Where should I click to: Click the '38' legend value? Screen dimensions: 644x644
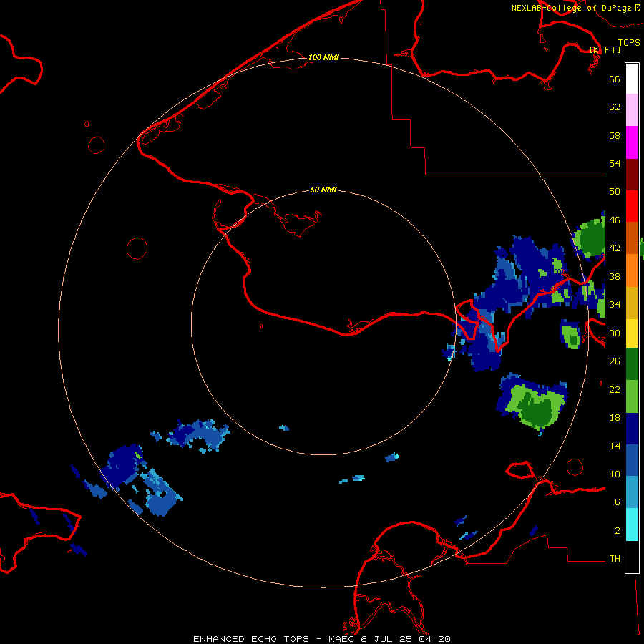click(x=615, y=276)
